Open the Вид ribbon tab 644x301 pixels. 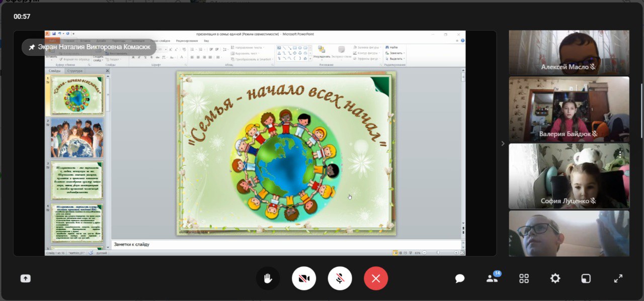tap(206, 40)
